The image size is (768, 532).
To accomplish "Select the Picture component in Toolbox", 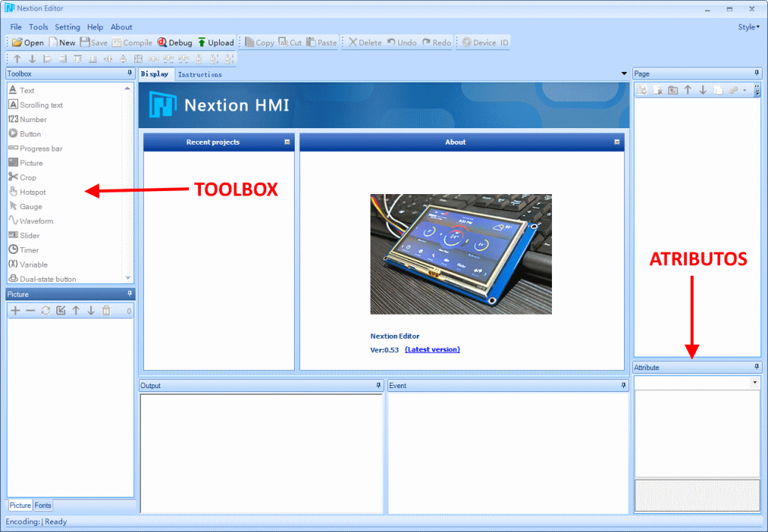I will (x=25, y=163).
